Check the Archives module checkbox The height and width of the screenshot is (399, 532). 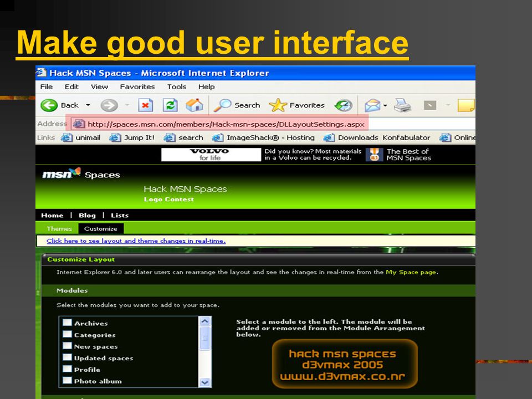(67, 323)
